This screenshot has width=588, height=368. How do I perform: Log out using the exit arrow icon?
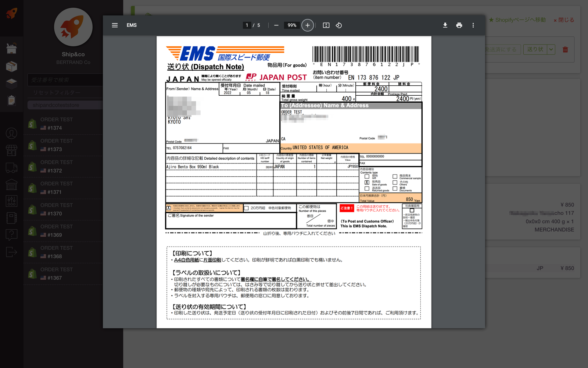click(x=11, y=252)
